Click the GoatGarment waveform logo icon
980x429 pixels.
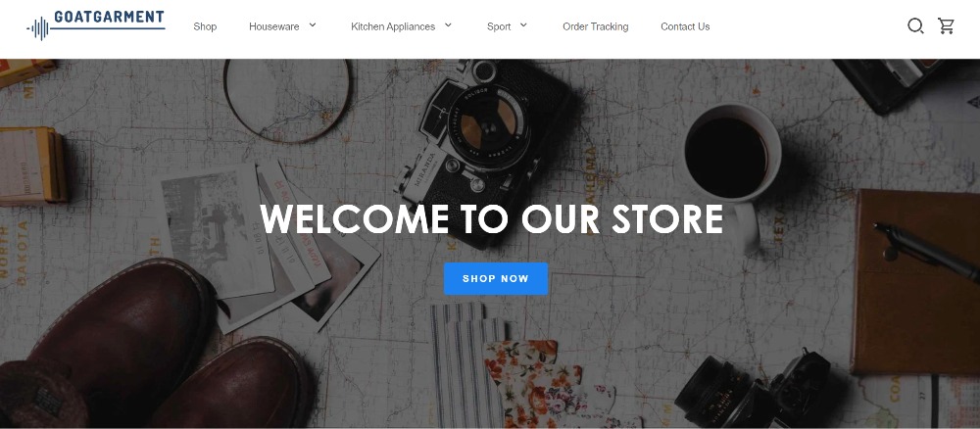38,28
